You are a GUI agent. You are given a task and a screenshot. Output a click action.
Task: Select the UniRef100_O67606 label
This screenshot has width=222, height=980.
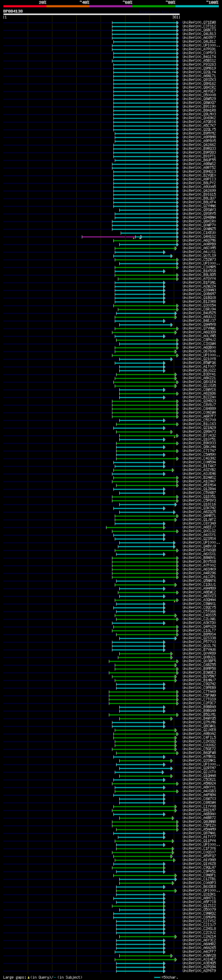click(x=199, y=351)
